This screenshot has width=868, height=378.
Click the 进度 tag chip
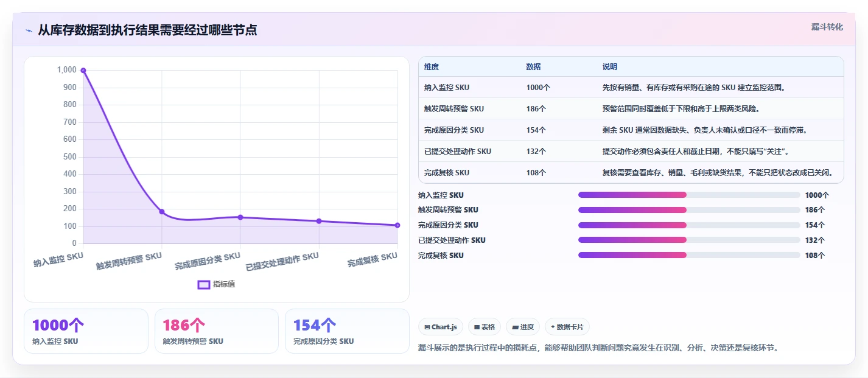coord(523,327)
